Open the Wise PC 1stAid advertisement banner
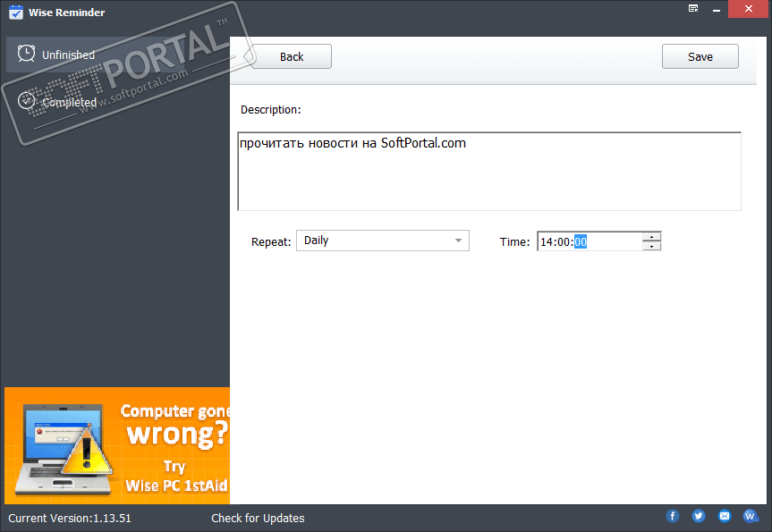This screenshot has height=532, width=772. pyautogui.click(x=117, y=445)
